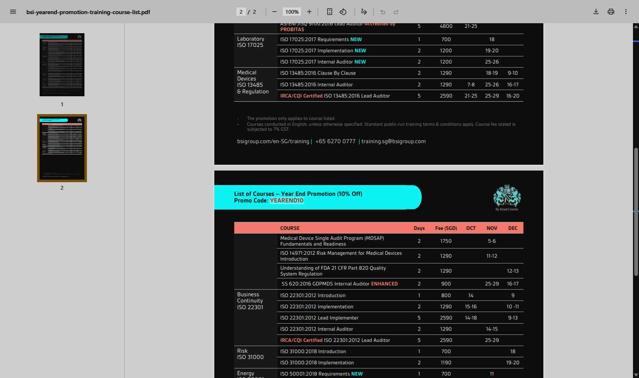Screen dimensions: 639x378
Task: Click the ISO 14971:2012 Risk Management course
Action: (x=341, y=256)
